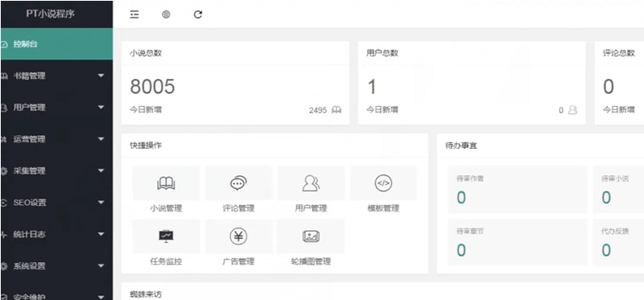Open 书籍管理 sidebar menu label
Image resolution: width=644 pixels, height=300 pixels.
point(29,76)
